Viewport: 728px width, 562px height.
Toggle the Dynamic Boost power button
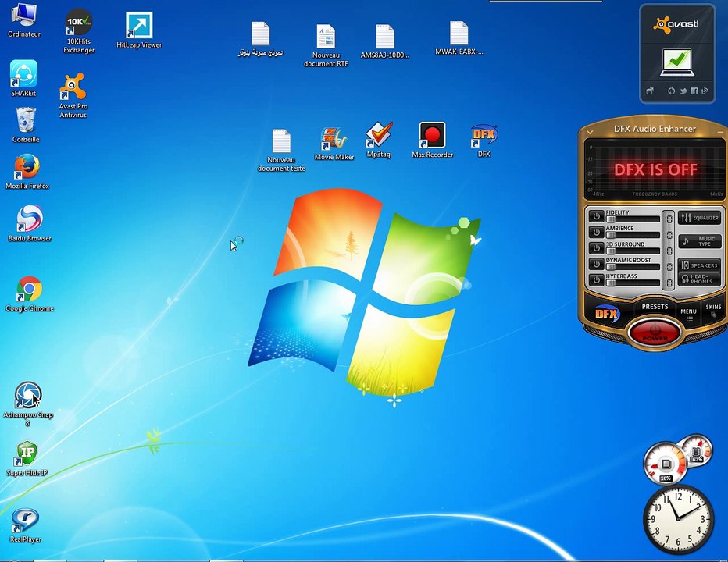(596, 264)
